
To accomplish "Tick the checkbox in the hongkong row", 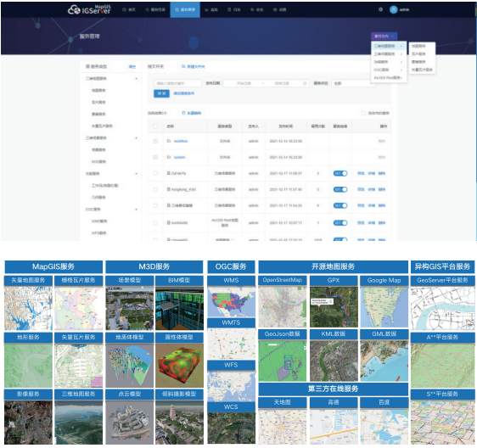I will pyautogui.click(x=155, y=189).
